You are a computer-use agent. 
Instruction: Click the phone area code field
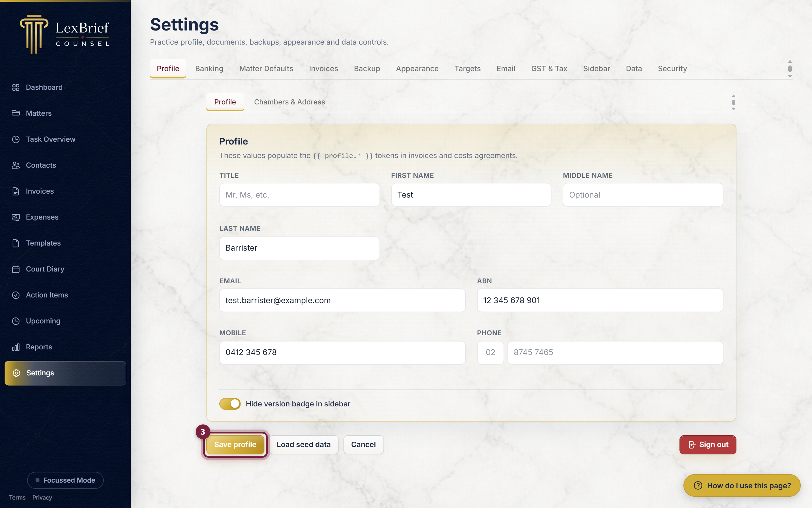[x=490, y=352]
